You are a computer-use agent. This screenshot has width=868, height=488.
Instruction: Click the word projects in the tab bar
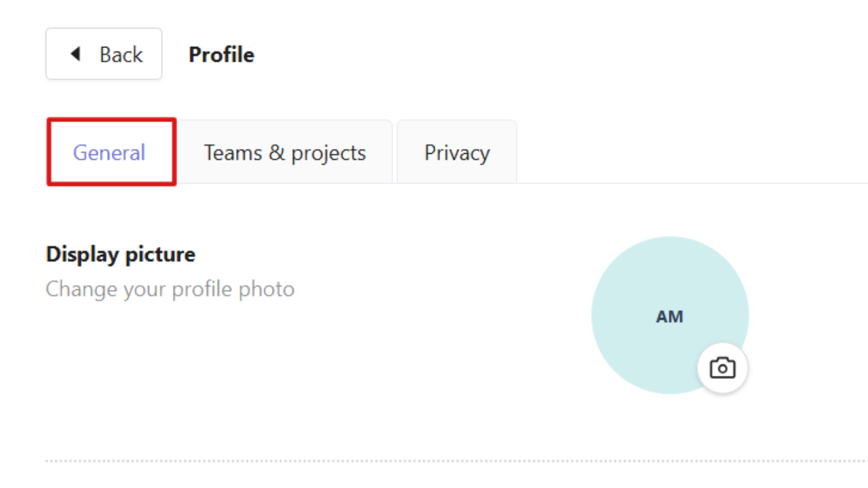coord(329,154)
